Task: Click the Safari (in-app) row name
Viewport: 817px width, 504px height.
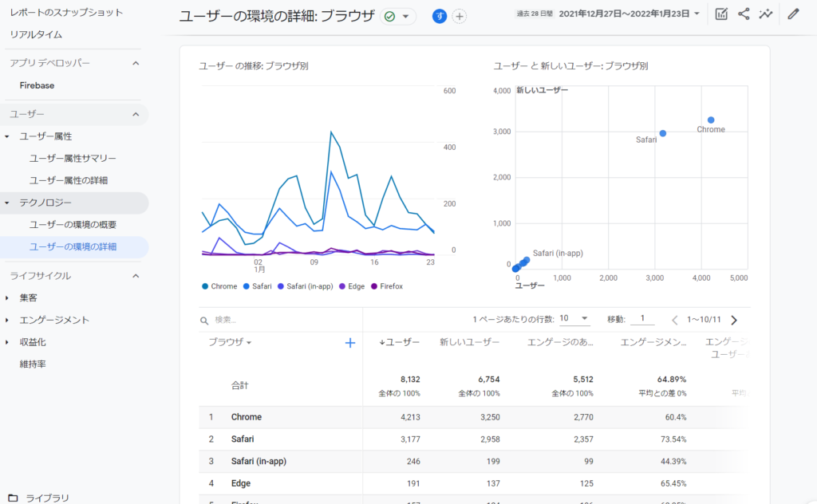Action: coord(259,461)
